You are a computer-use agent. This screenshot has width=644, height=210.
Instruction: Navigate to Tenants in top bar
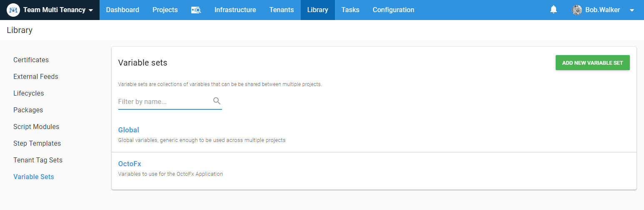tap(281, 10)
